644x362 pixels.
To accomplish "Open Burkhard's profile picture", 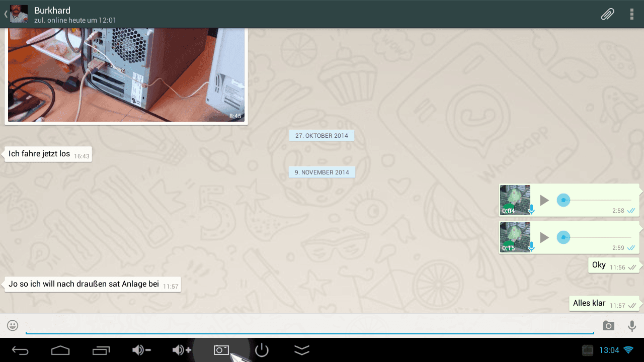I will [x=19, y=14].
